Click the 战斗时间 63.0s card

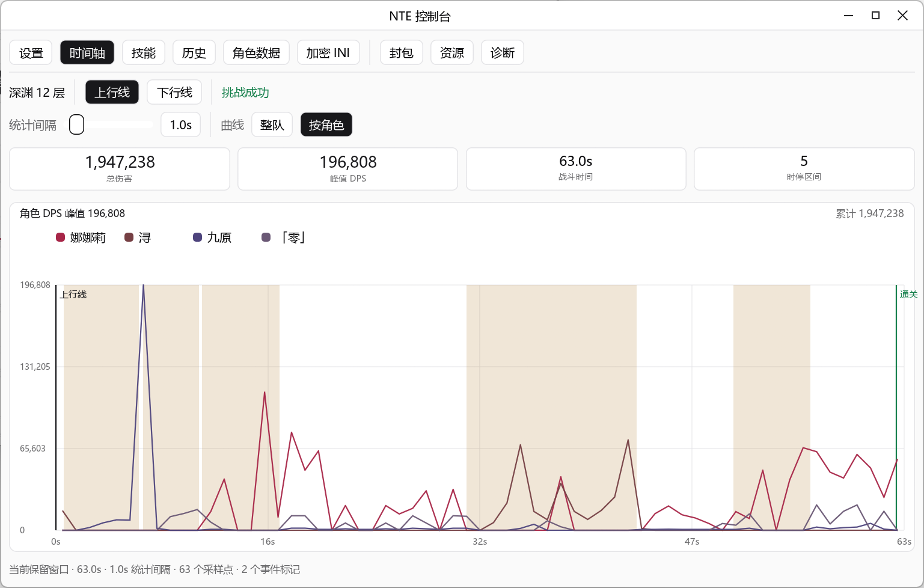(576, 169)
